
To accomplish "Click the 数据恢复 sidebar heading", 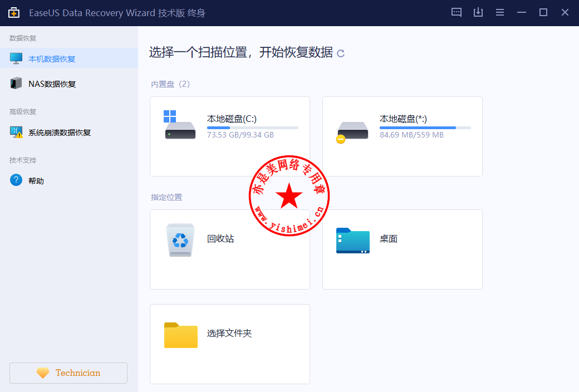I will point(23,38).
